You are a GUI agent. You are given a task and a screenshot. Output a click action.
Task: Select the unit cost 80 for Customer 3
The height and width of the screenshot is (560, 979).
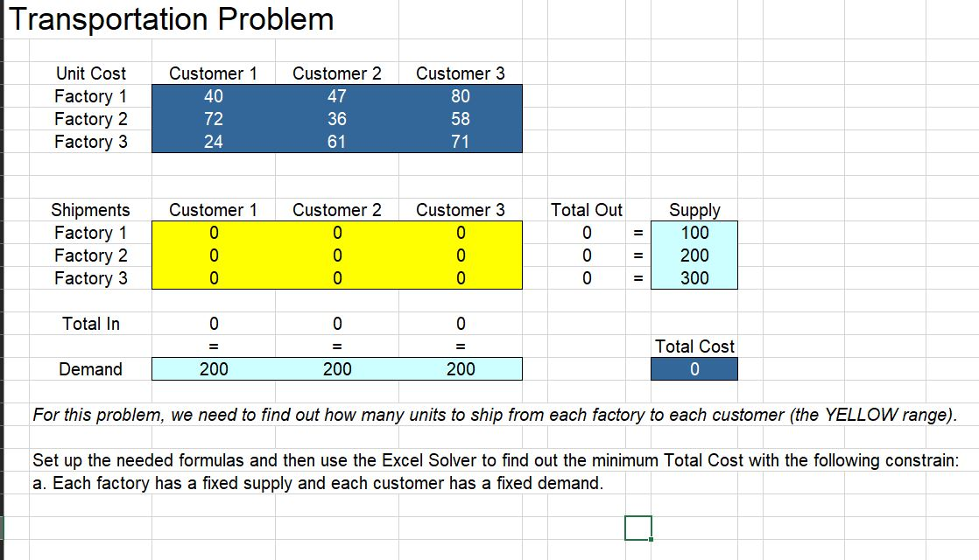coord(460,95)
